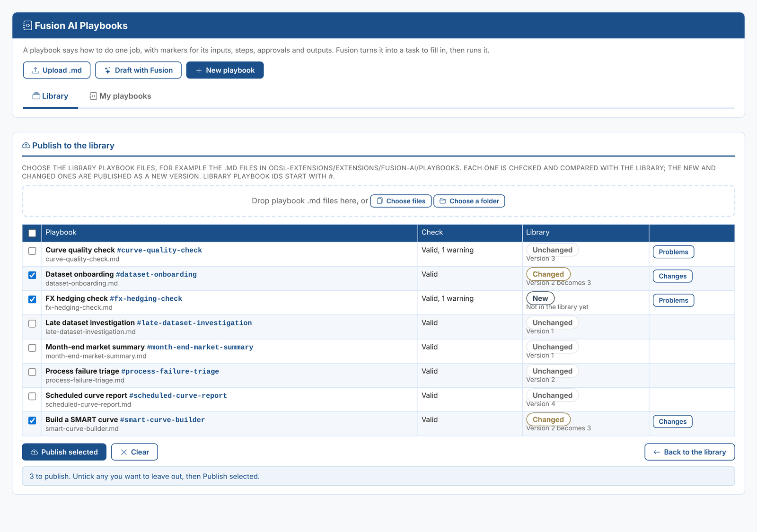The width and height of the screenshot is (757, 532).
Task: Click the Clear button
Action: [134, 452]
